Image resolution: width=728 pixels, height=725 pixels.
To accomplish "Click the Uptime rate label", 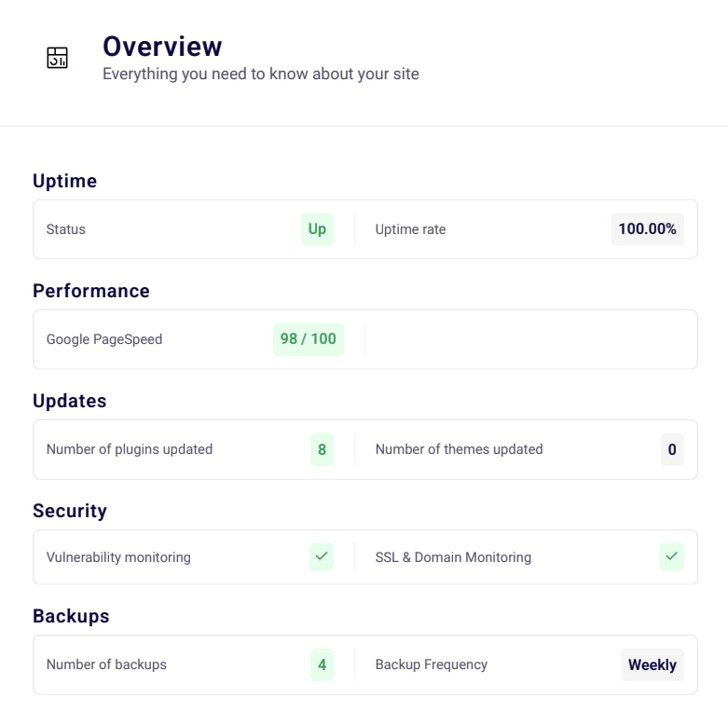I will 410,229.
